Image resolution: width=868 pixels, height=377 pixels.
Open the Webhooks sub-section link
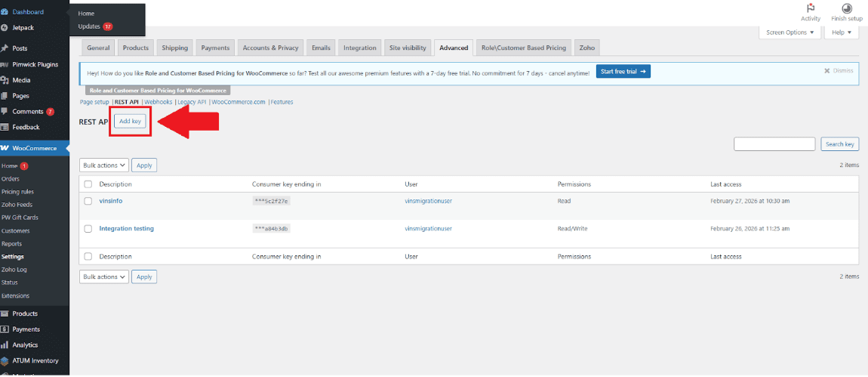[159, 102]
